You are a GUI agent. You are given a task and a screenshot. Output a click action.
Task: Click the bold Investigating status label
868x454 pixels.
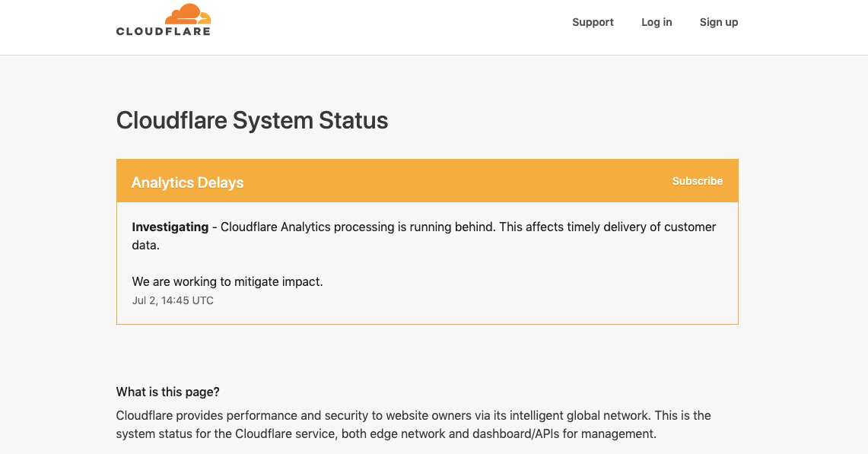[x=170, y=227]
